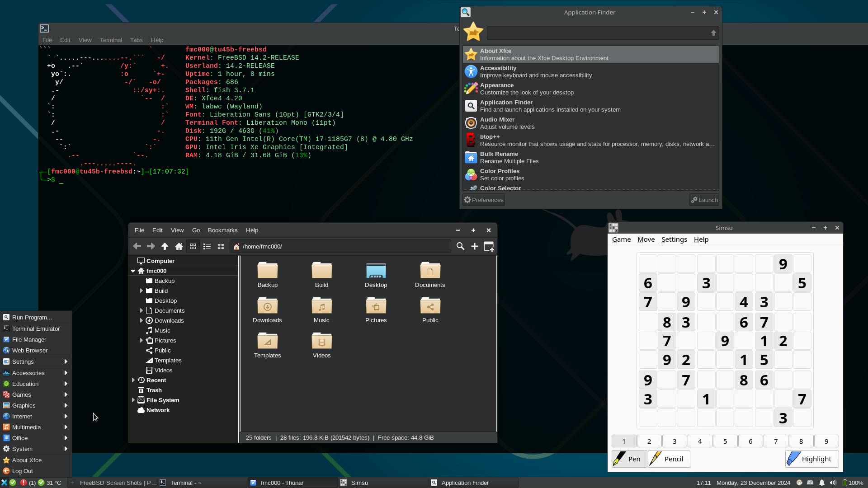Toggle list view icon in Thunar toolbar
The image size is (868, 488).
click(207, 246)
